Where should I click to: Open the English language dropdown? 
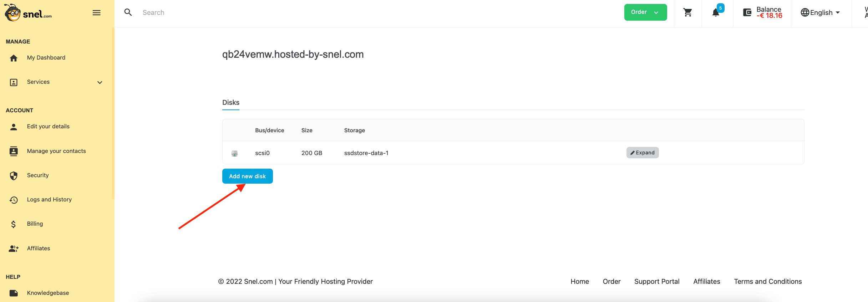820,13
